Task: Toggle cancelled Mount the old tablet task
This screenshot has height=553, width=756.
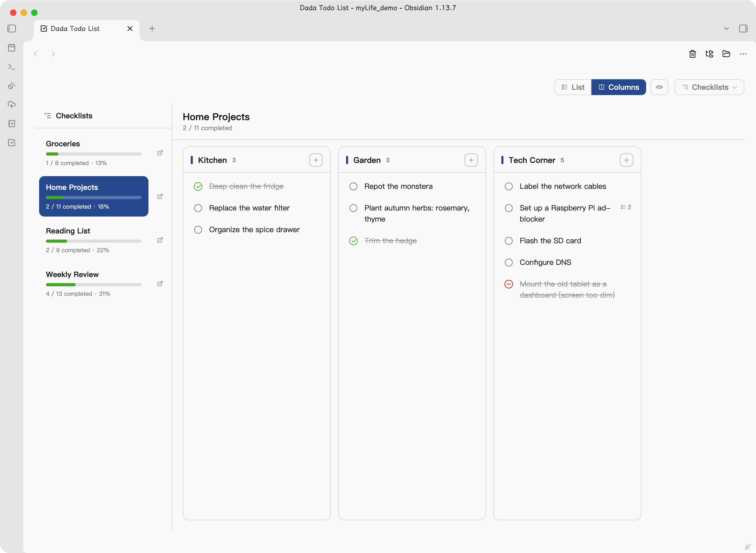Action: point(508,284)
